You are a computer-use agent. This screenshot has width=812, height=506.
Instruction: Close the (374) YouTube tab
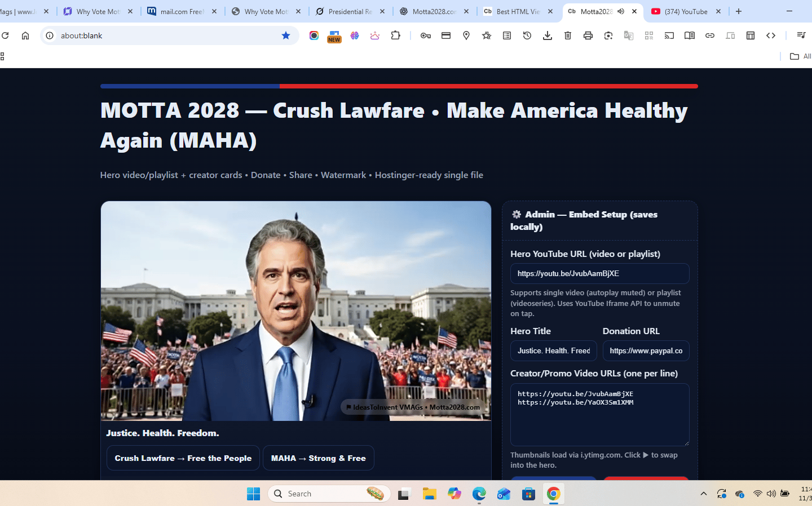pyautogui.click(x=718, y=11)
